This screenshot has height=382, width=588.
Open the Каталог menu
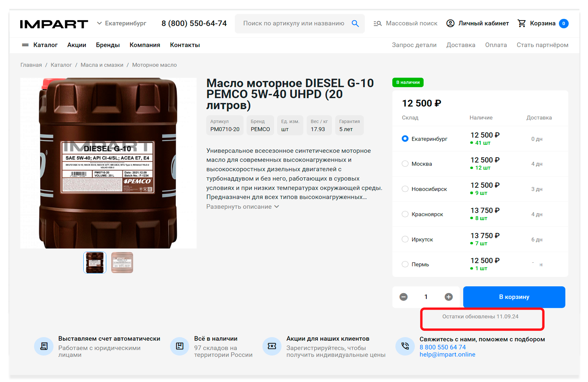[x=45, y=45]
